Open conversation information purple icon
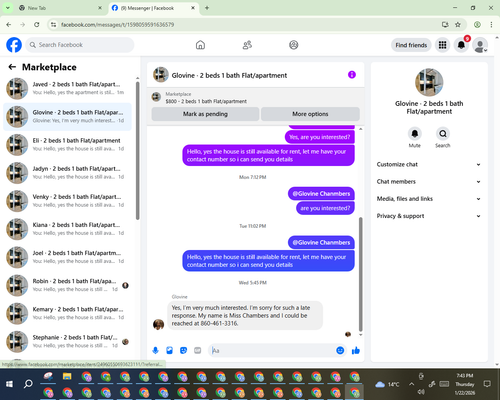 click(x=352, y=75)
